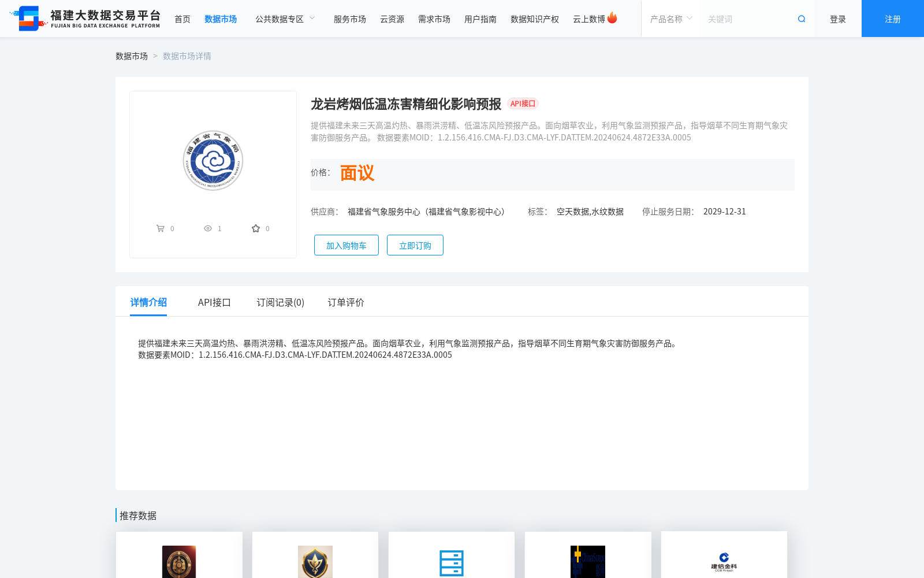Open 用户指南 navigation item
Viewport: 924px width, 578px height.
click(480, 19)
